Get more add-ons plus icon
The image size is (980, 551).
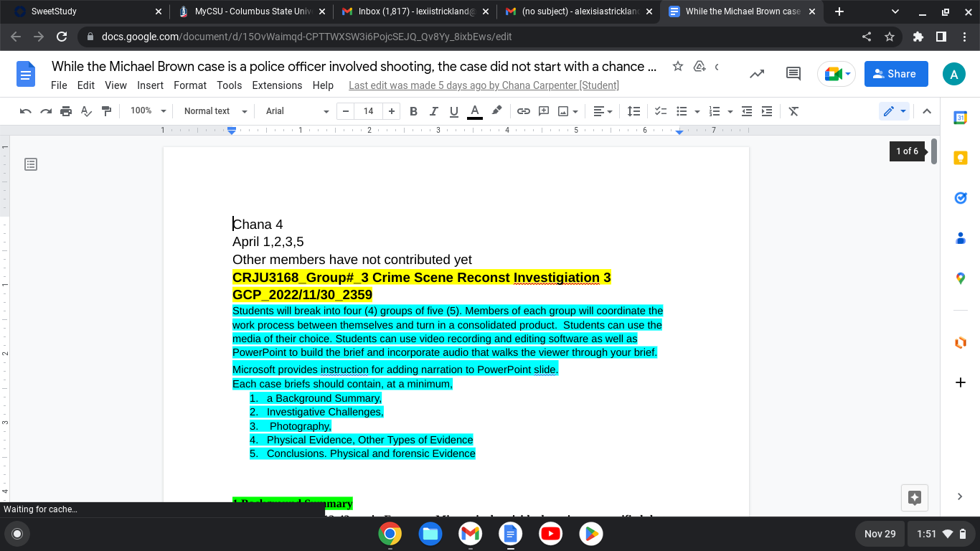click(961, 382)
